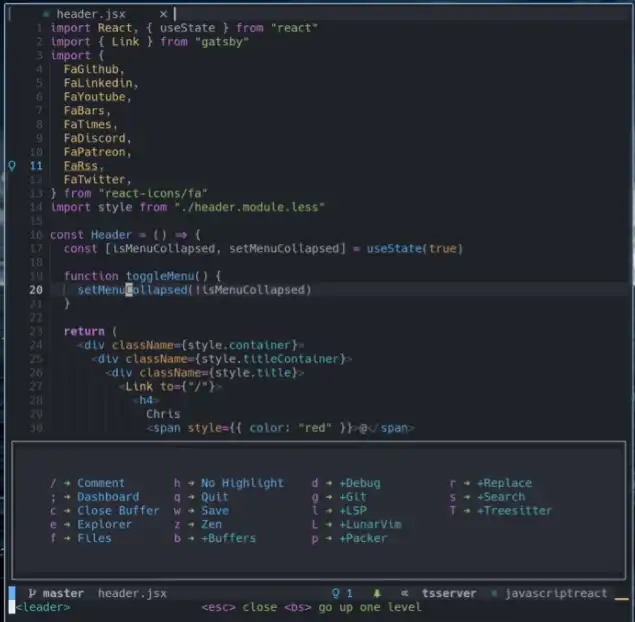Click the Link to={"/"} tag

170,386
